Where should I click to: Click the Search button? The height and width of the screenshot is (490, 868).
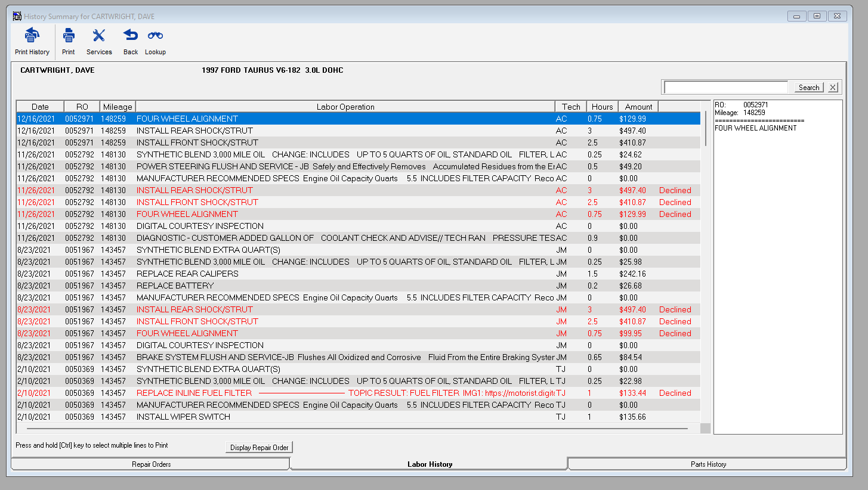coord(809,87)
